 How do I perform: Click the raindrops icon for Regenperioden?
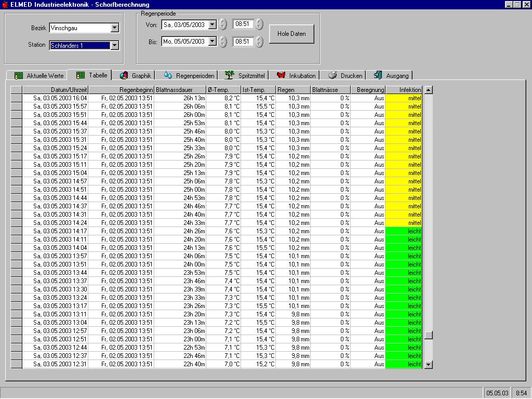[x=168, y=75]
